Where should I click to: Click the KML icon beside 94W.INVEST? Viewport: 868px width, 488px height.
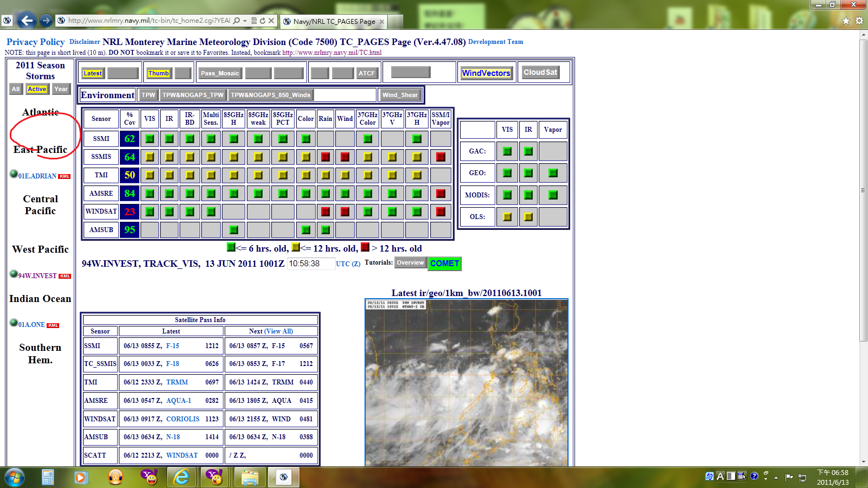(x=65, y=276)
